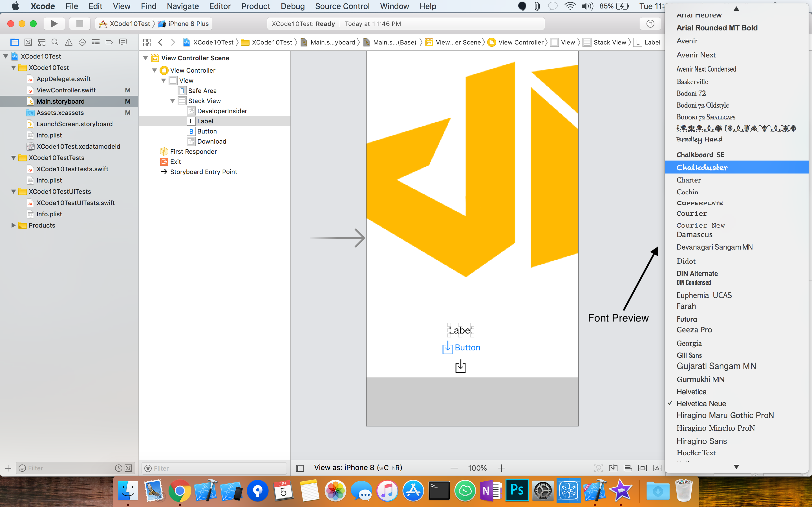This screenshot has width=812, height=507.
Task: Add new Auto Layout constraints with pin icon
Action: click(x=642, y=468)
